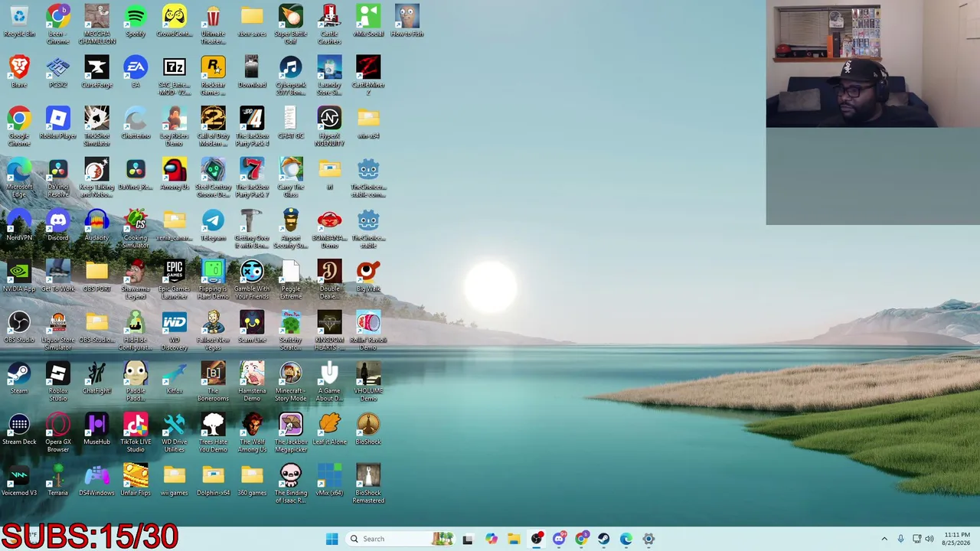The width and height of the screenshot is (980, 551).
Task: Click the microphone icon in system tray
Action: (900, 539)
